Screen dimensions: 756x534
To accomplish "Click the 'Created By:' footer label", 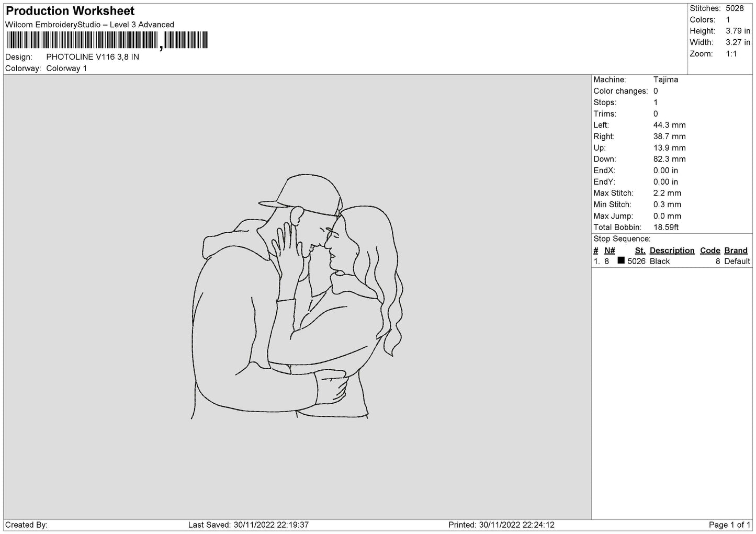I will (26, 525).
